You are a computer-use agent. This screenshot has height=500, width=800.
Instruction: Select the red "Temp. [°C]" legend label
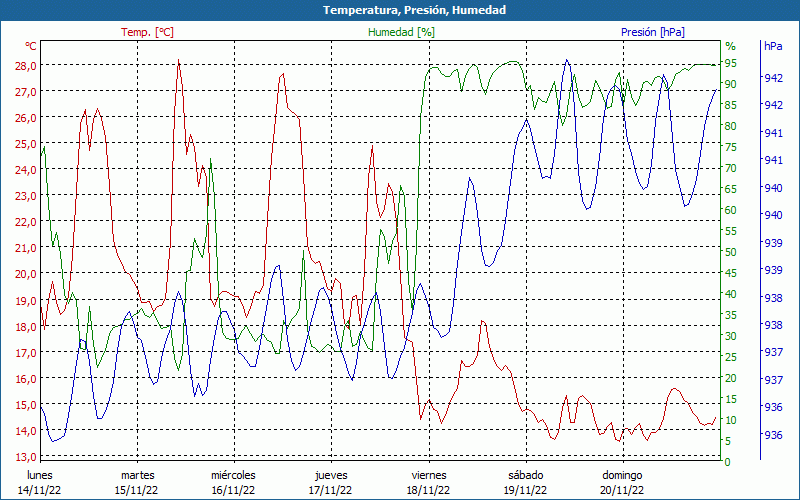(147, 32)
